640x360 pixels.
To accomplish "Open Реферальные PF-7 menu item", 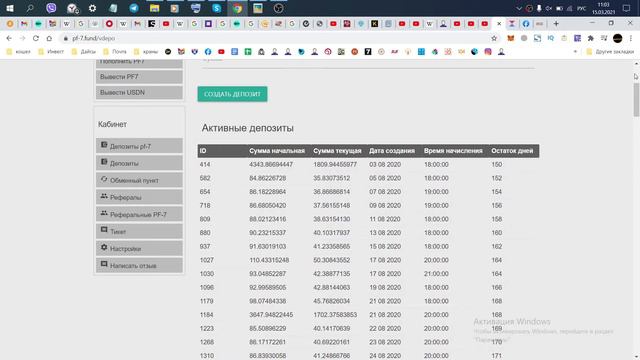I will pyautogui.click(x=139, y=214).
